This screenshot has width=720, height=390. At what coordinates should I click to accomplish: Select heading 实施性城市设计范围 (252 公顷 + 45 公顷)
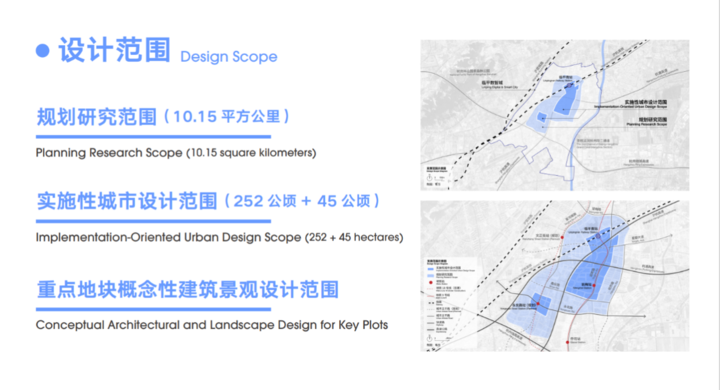[x=208, y=201]
